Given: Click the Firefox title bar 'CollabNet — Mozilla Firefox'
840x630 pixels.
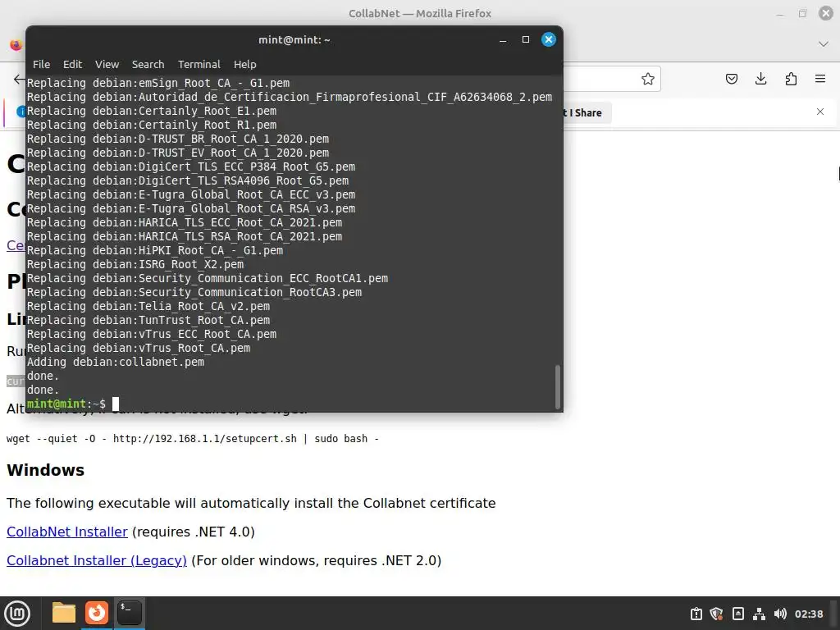Looking at the screenshot, I should [x=420, y=13].
